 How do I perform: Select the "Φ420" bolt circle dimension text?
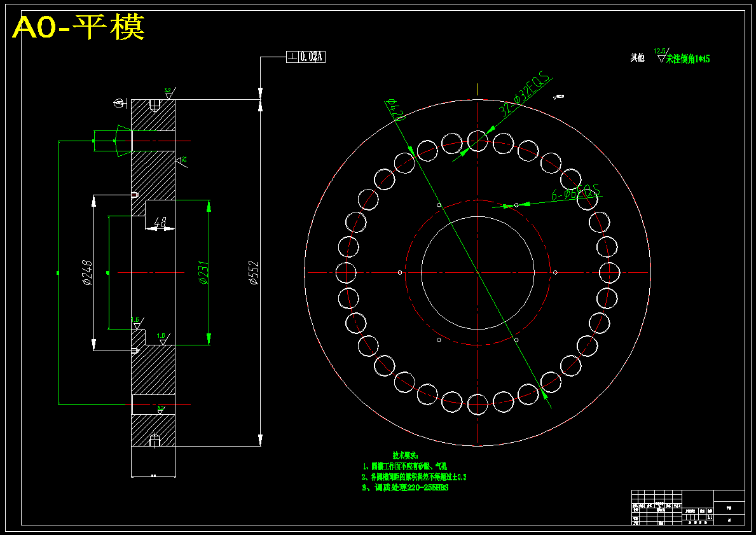[395, 111]
